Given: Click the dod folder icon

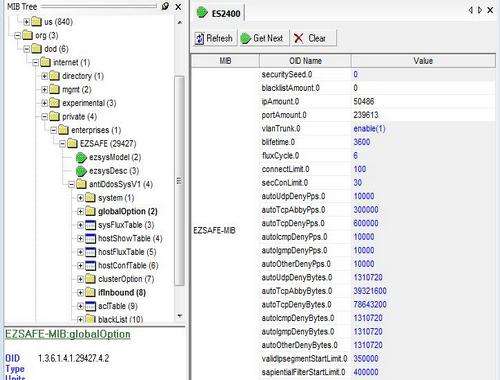Looking at the screenshot, I should pos(36,49).
